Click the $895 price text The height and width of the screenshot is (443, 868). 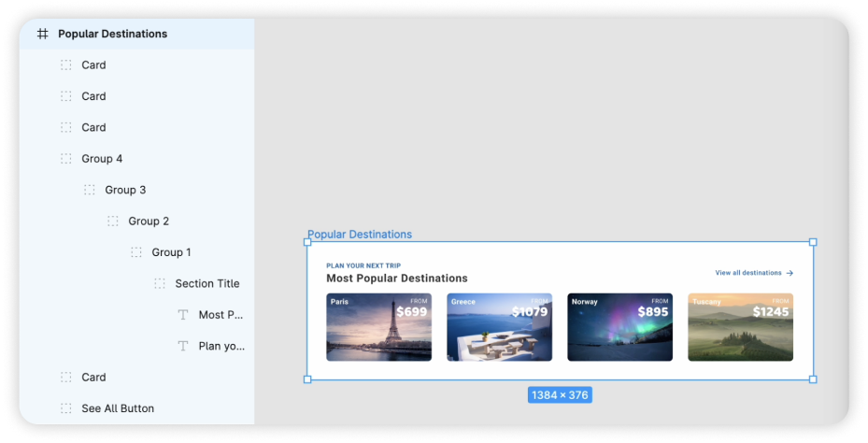click(x=653, y=312)
